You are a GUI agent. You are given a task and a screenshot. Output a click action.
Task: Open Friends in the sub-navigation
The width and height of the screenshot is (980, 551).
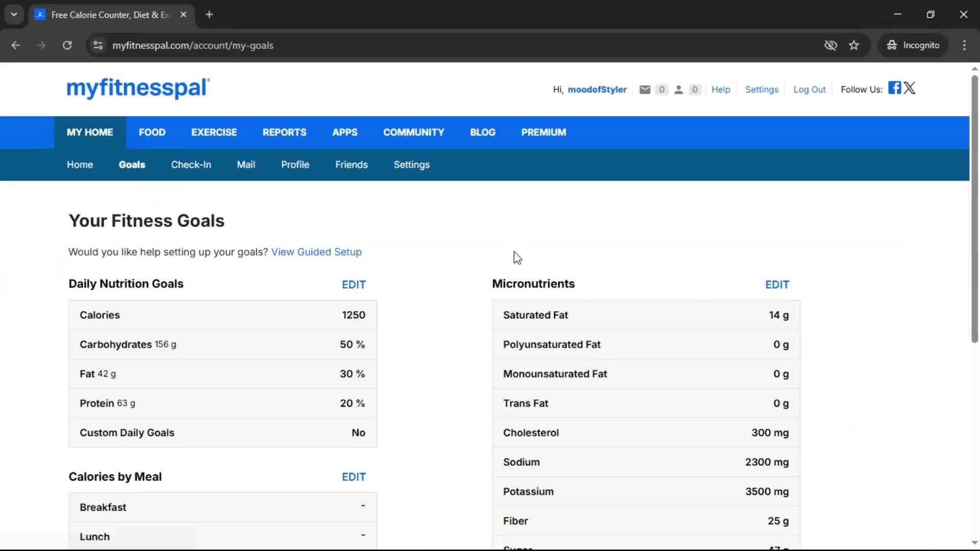click(x=351, y=165)
